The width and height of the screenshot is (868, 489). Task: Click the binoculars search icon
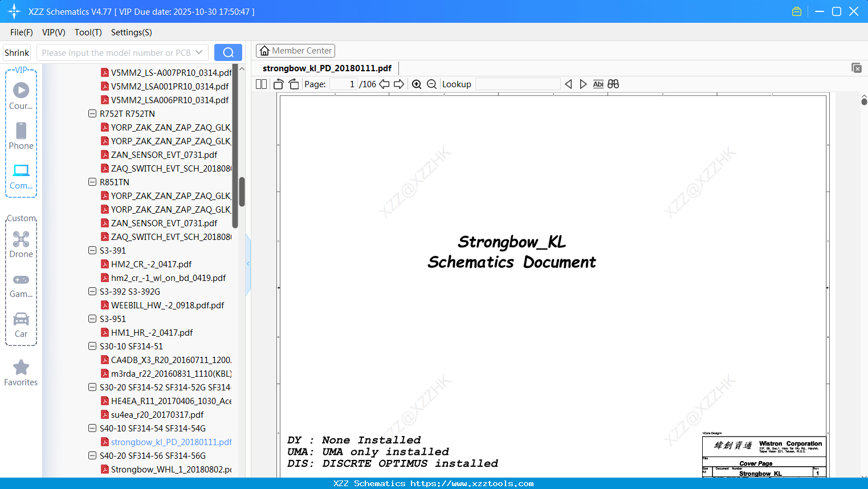pos(613,84)
